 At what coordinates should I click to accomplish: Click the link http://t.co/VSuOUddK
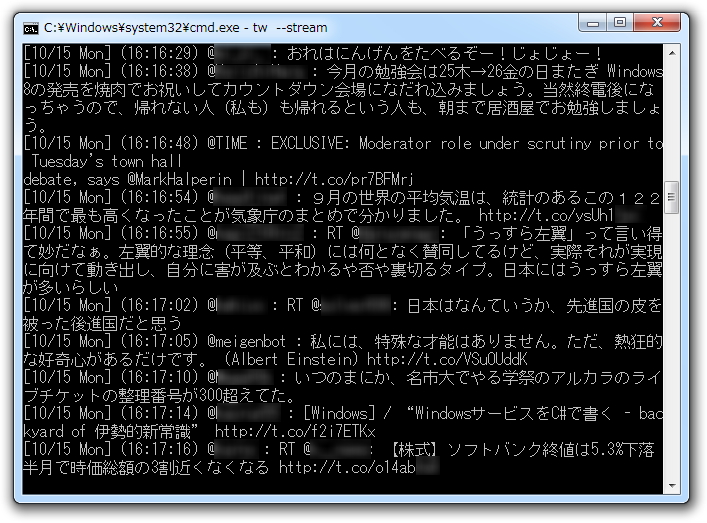pos(447,359)
